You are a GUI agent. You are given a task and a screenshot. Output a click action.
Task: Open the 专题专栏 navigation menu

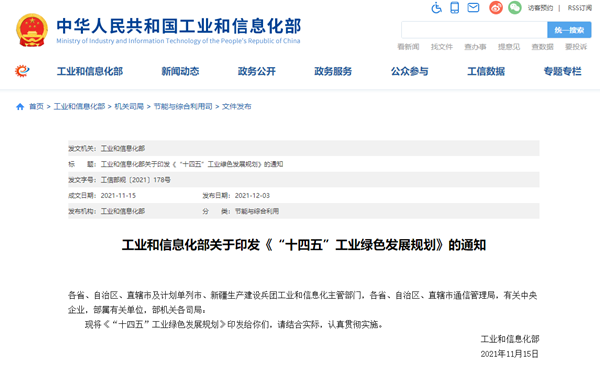pos(562,71)
